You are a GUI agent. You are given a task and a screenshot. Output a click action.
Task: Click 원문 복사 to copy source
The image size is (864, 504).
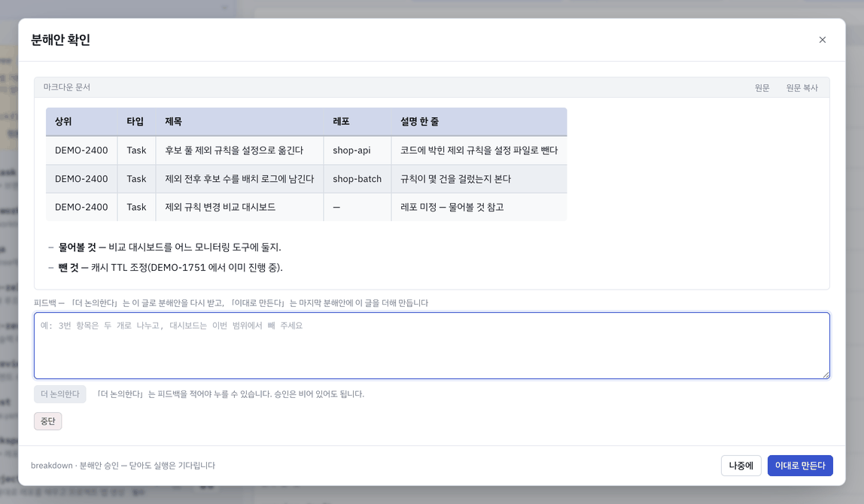(802, 87)
